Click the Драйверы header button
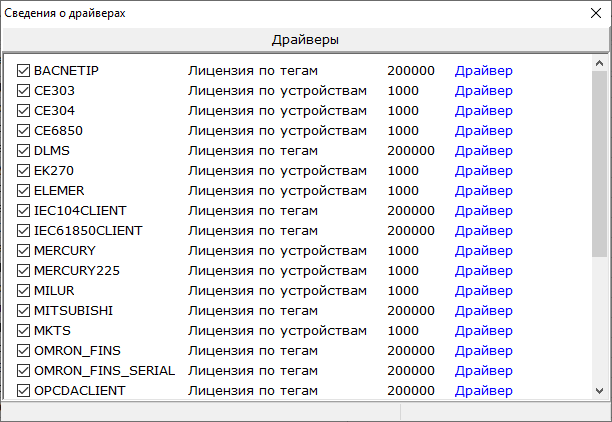Viewport: 612px width, 422px height. coord(306,39)
